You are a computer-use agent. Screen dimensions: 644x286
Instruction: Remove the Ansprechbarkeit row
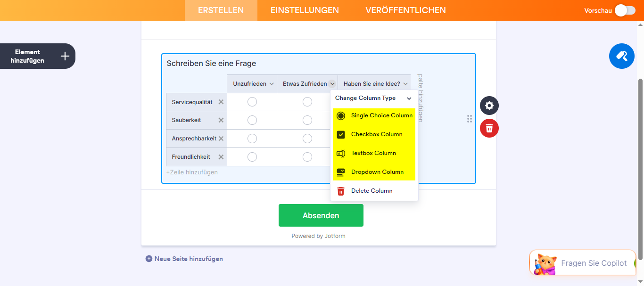click(221, 139)
